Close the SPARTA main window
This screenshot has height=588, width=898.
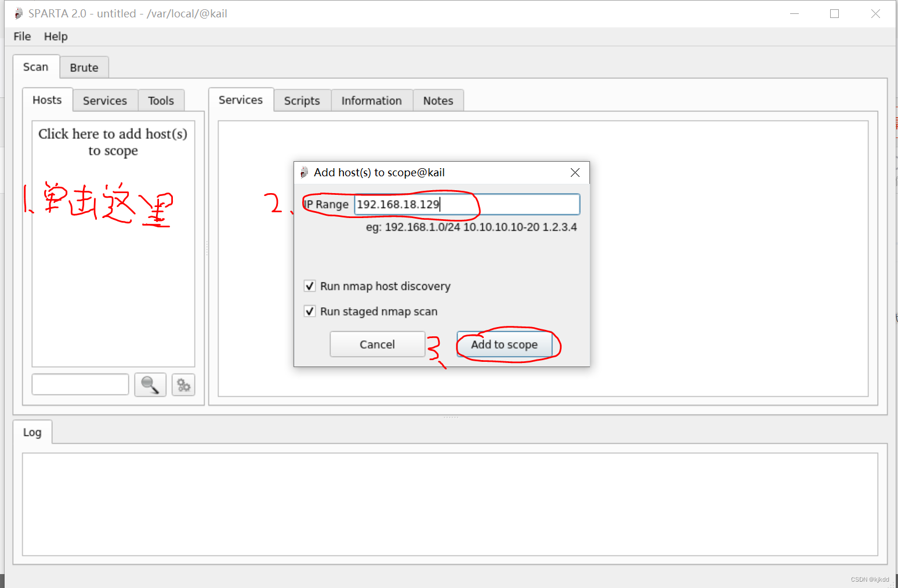(x=875, y=13)
